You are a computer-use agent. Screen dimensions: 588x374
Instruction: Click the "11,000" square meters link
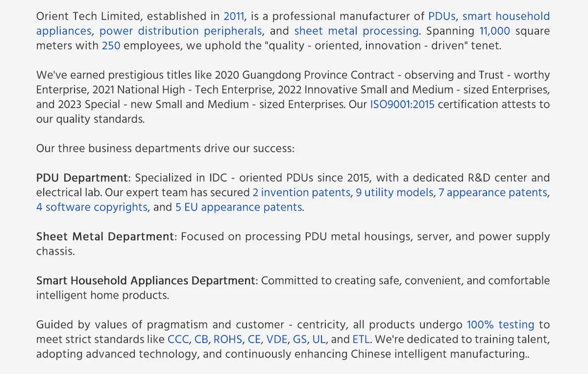494,31
